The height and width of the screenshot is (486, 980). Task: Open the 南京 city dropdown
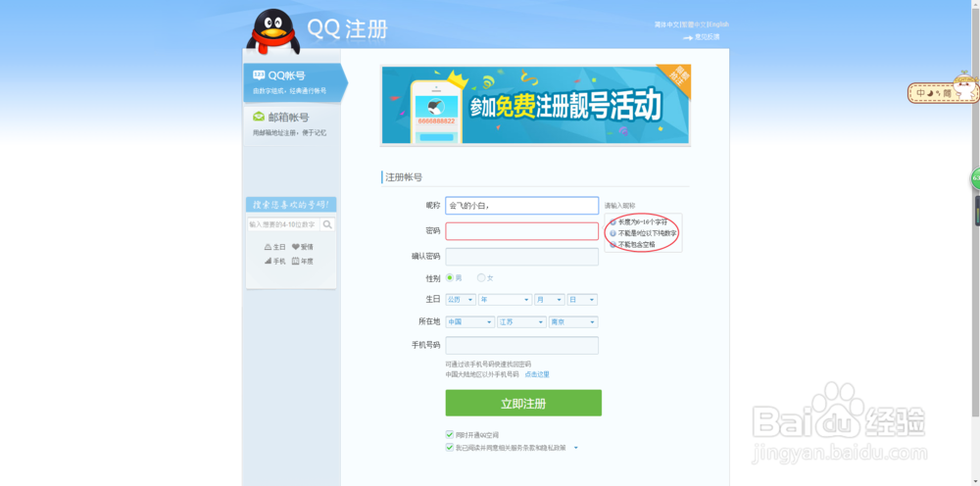573,322
